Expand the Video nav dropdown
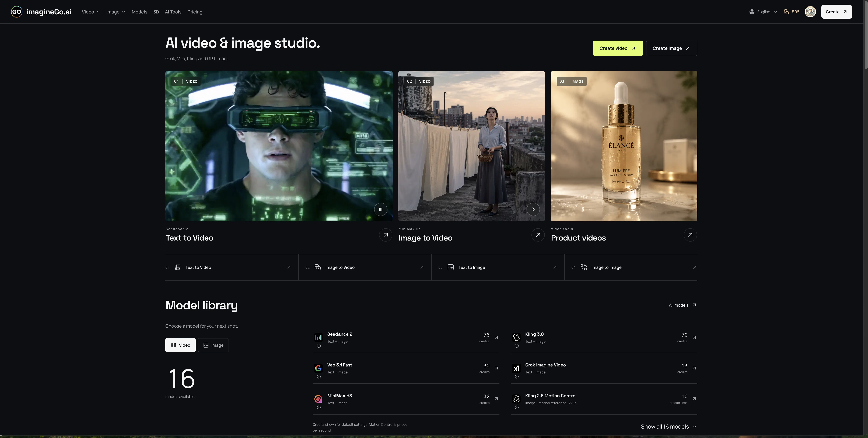The width and height of the screenshot is (868, 438). click(91, 12)
